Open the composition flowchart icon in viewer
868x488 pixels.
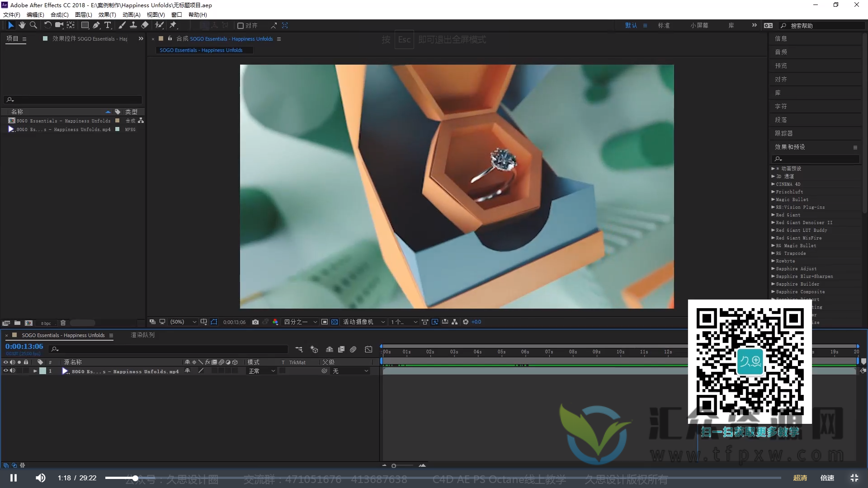click(x=455, y=322)
